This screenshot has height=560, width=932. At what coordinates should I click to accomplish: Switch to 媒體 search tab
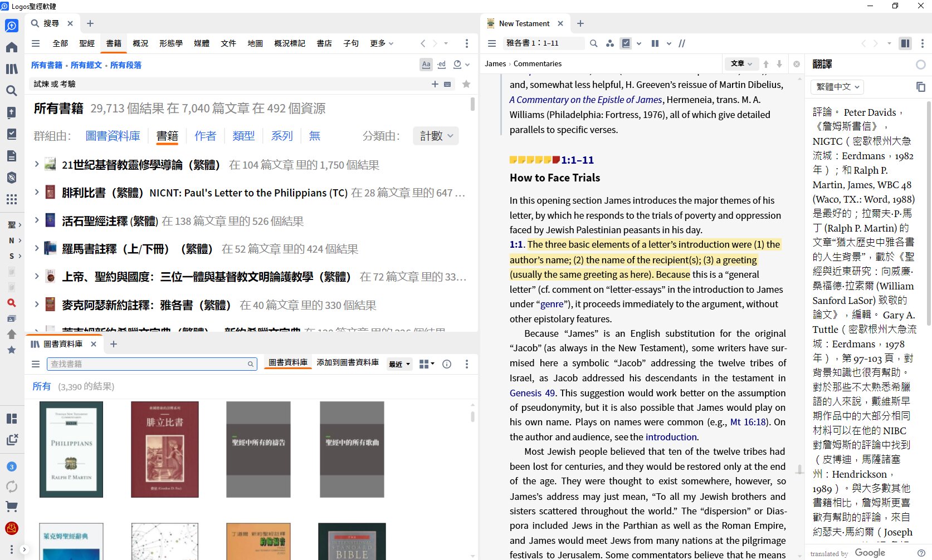click(202, 43)
